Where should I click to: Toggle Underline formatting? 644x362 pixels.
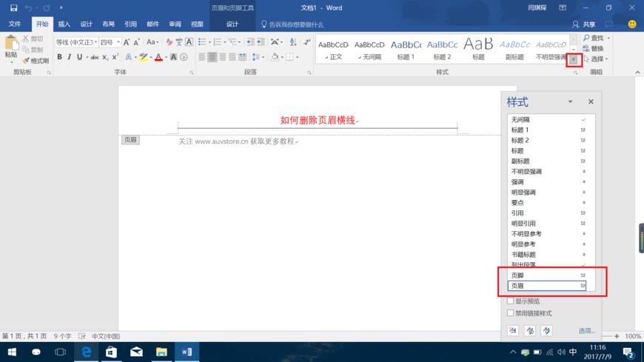tap(79, 57)
